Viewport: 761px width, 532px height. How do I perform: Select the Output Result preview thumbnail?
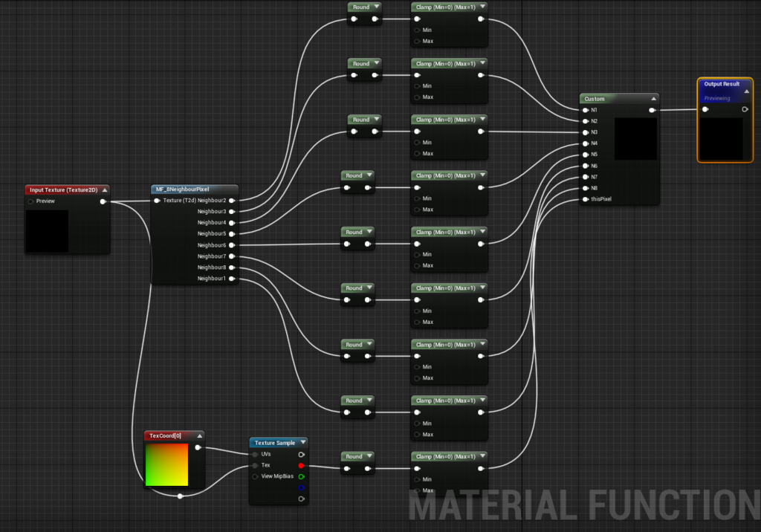tap(721, 138)
